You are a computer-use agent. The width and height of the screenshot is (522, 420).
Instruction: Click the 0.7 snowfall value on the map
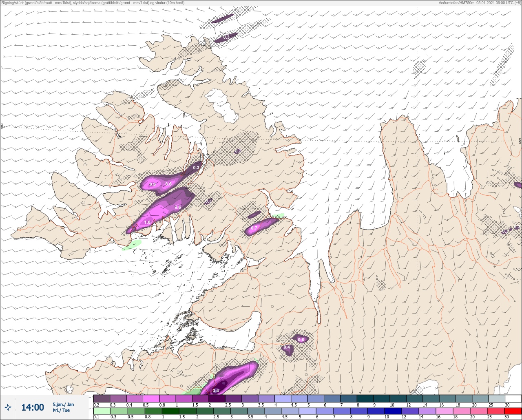click(254, 228)
